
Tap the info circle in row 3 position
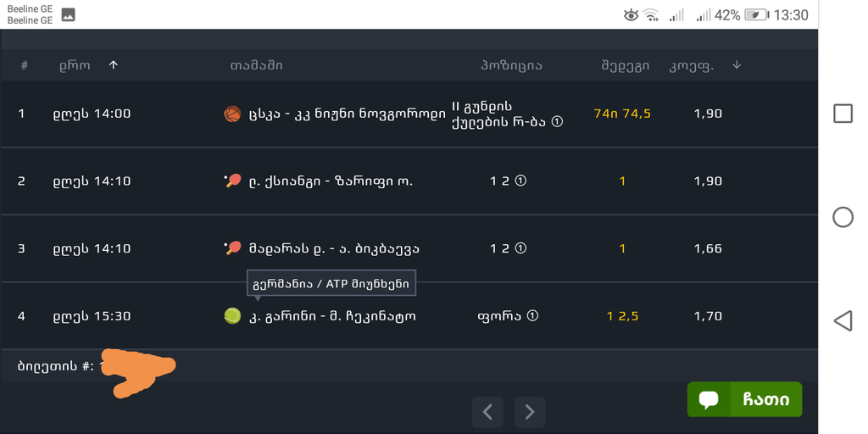click(520, 248)
